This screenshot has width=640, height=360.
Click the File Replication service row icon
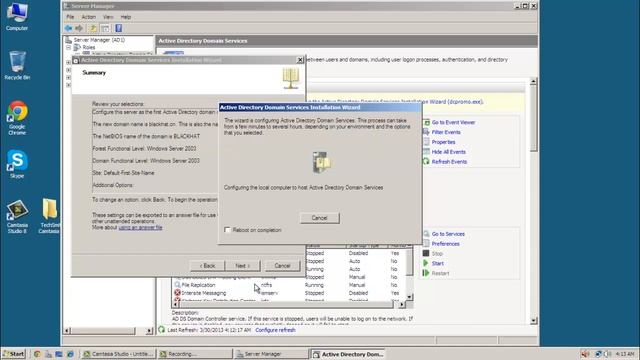(x=177, y=285)
